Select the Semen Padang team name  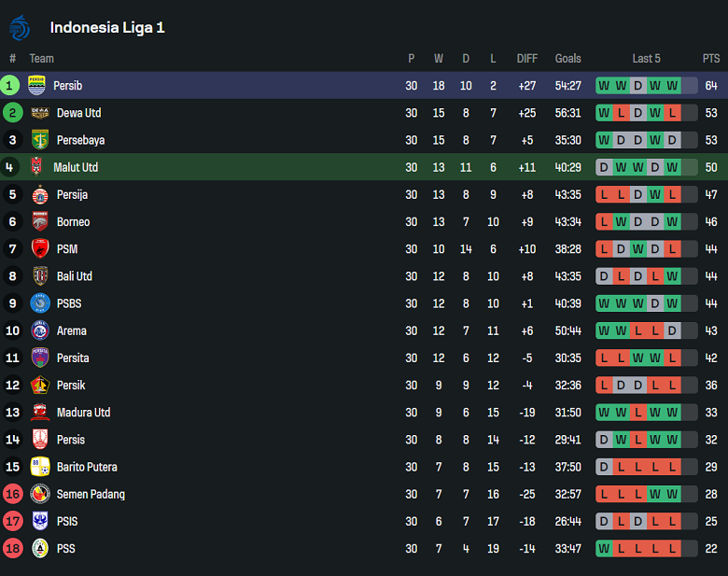[91, 494]
